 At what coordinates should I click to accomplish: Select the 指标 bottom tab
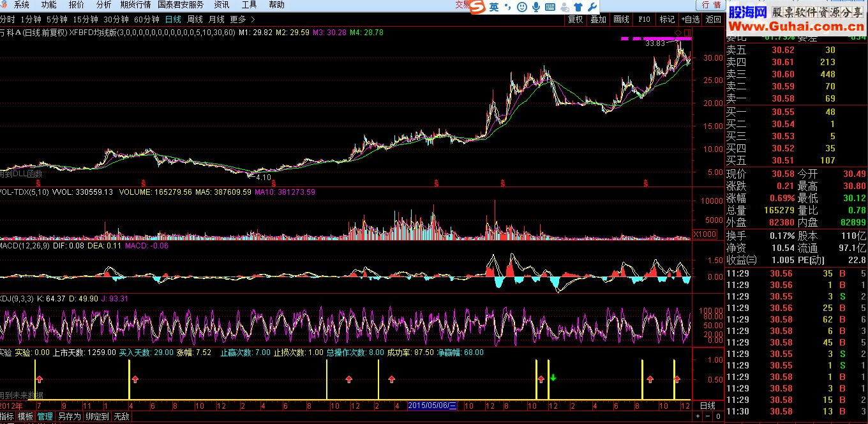pos(6,416)
